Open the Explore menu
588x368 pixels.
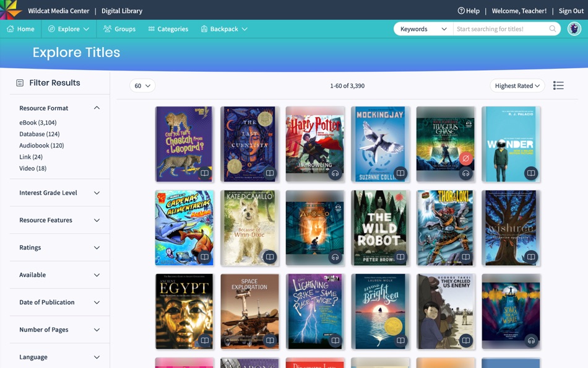[69, 29]
